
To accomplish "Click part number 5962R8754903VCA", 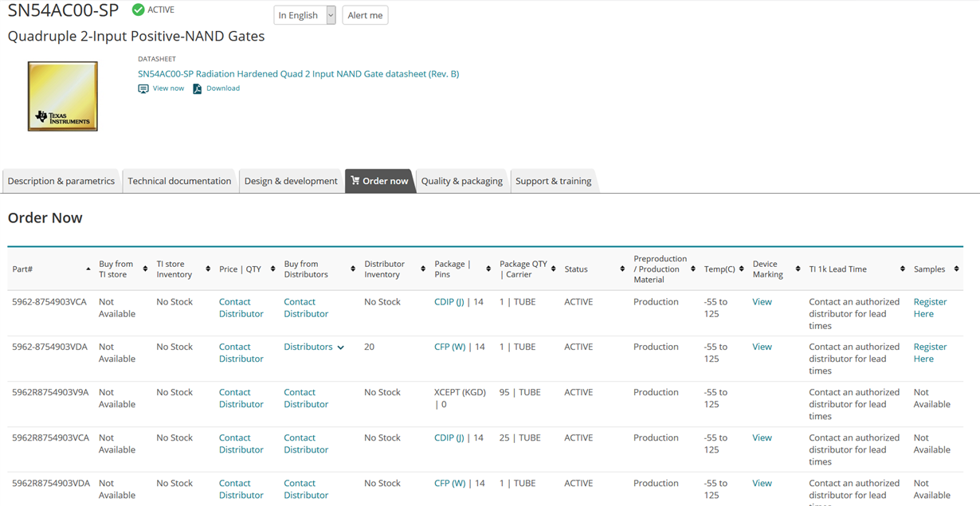I will [51, 438].
